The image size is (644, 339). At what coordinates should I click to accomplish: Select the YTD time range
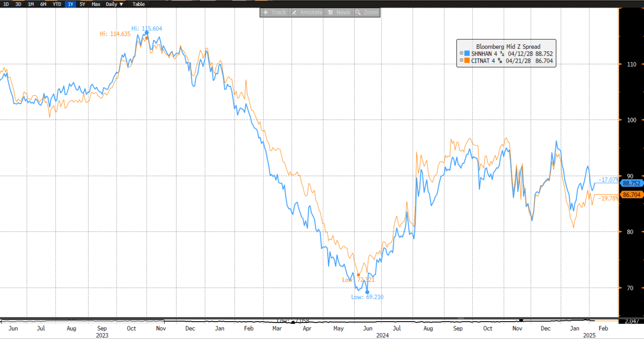pos(57,4)
